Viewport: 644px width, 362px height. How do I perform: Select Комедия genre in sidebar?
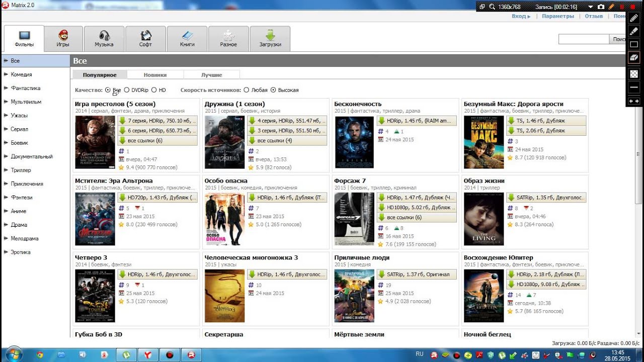[x=35, y=74]
